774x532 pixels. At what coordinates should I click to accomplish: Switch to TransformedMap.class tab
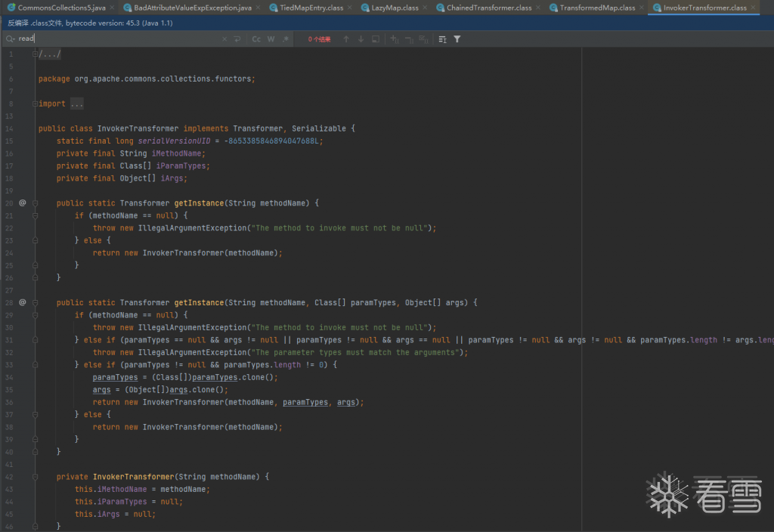(x=597, y=8)
